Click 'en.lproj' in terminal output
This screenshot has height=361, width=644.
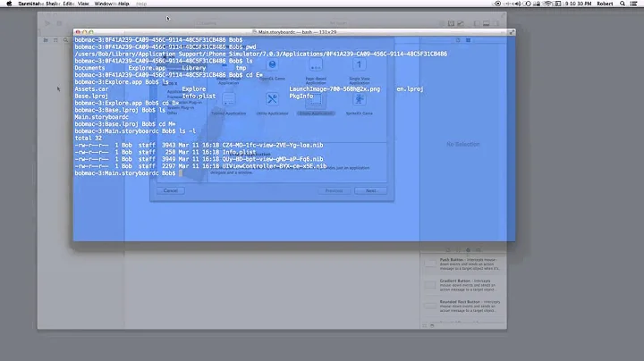[410, 89]
